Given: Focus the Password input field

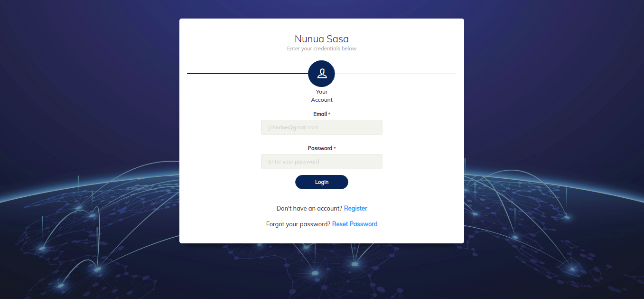Looking at the screenshot, I should point(322,162).
